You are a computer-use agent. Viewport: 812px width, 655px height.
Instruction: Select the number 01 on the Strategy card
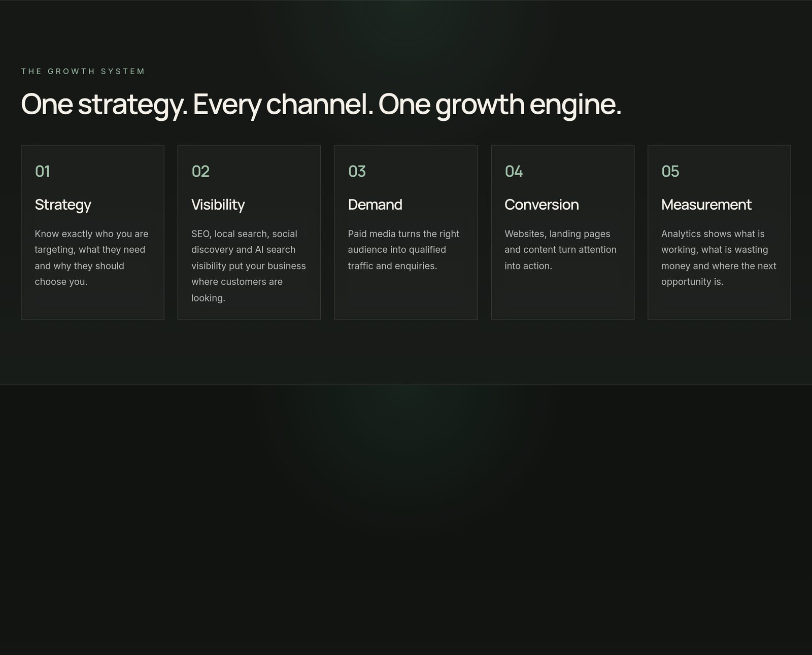coord(43,172)
